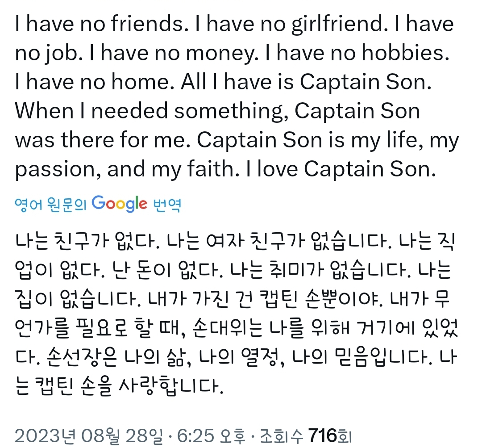This screenshot has height=448, width=482.
Task: Tap the '영어 원문의' translation source link
Action: click(51, 205)
